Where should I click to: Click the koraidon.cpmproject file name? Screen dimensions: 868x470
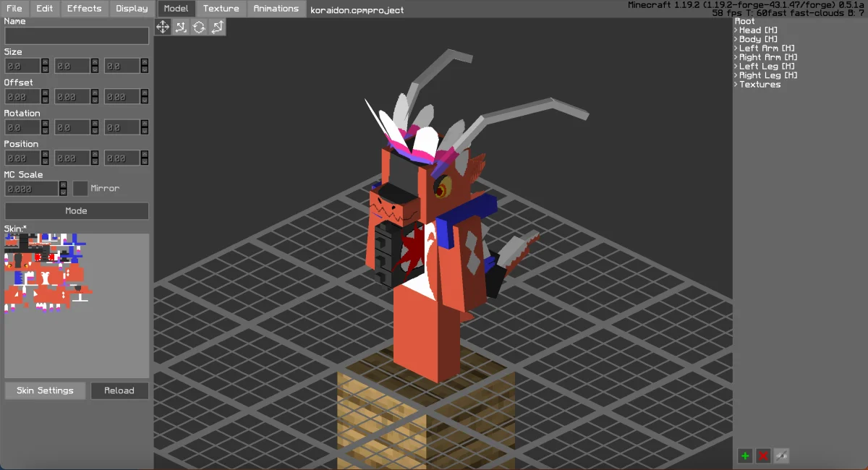[x=357, y=10]
